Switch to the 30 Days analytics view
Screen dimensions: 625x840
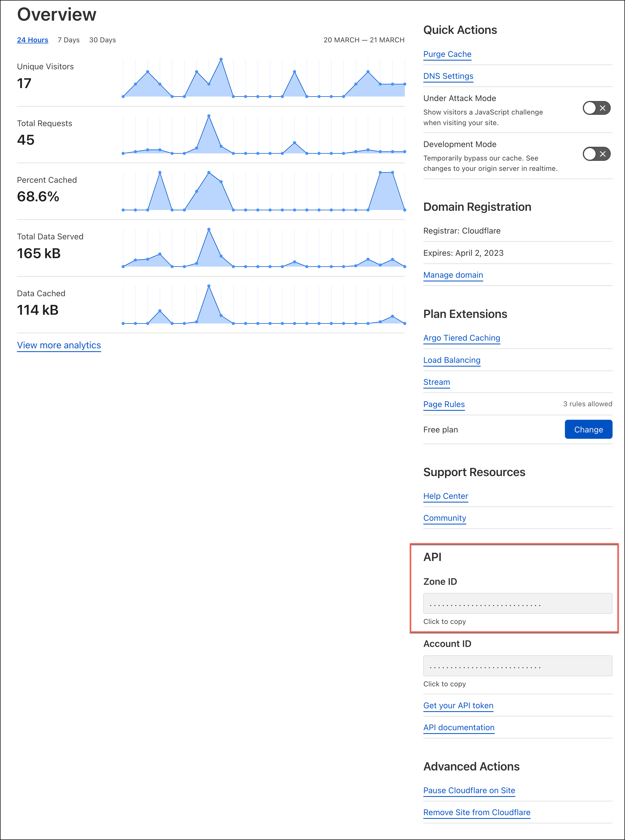(x=102, y=40)
